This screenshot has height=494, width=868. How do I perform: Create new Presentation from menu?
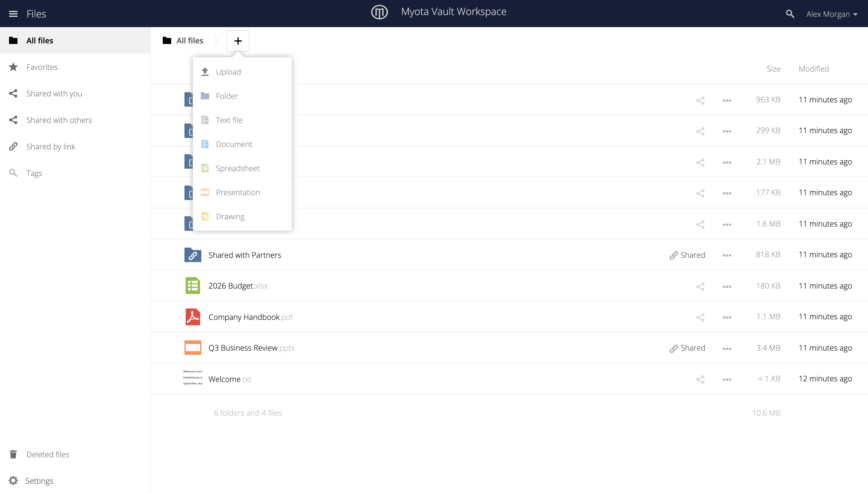point(242,192)
